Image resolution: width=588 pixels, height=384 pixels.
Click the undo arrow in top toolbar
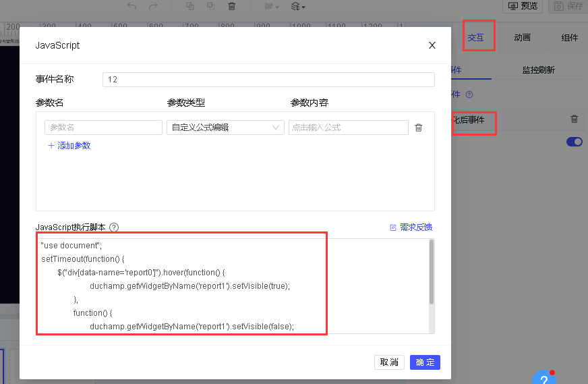(131, 6)
